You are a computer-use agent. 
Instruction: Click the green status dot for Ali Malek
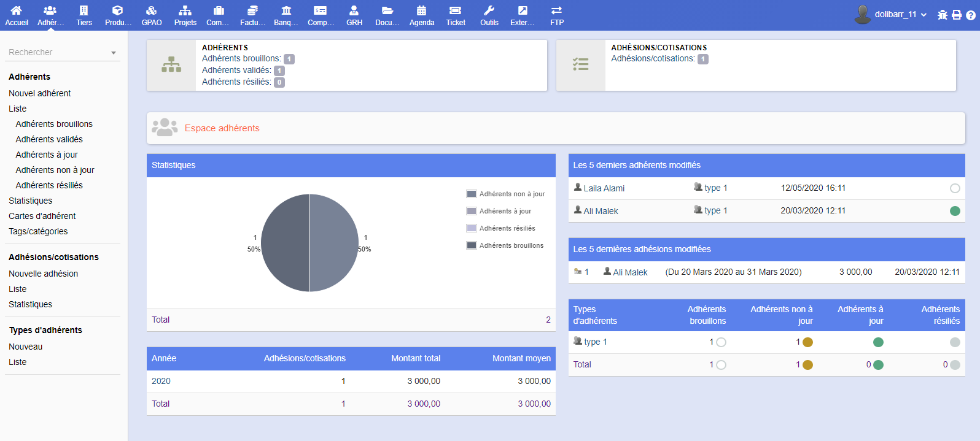955,211
